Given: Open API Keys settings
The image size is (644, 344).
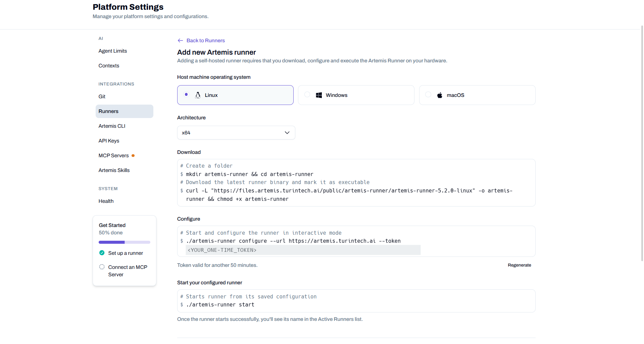Looking at the screenshot, I should pyautogui.click(x=109, y=141).
